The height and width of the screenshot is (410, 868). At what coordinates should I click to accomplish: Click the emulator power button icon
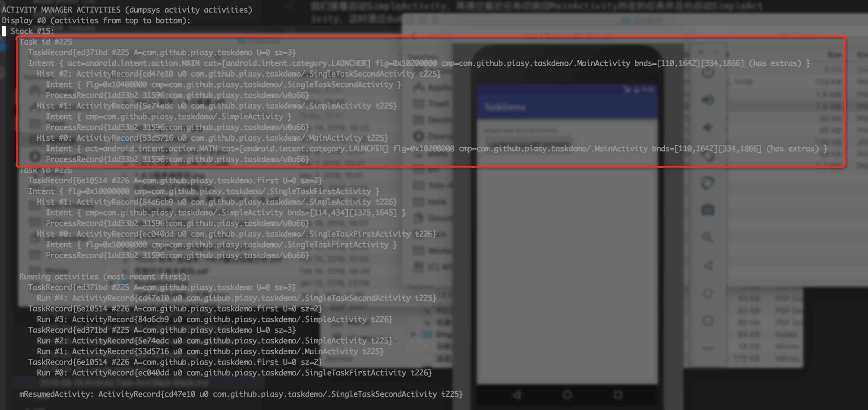click(708, 73)
